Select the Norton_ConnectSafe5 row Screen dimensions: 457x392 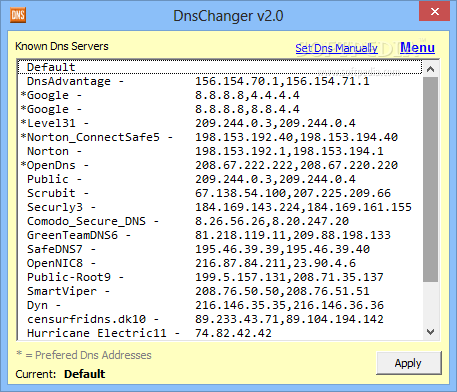pos(220,137)
